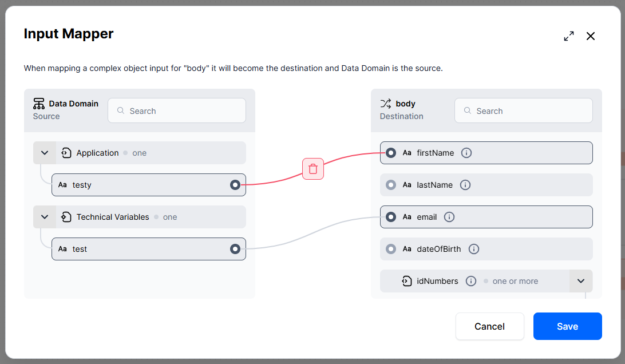Viewport: 625px width, 364px height.
Task: Focus the Data Domain search field
Action: point(177,111)
